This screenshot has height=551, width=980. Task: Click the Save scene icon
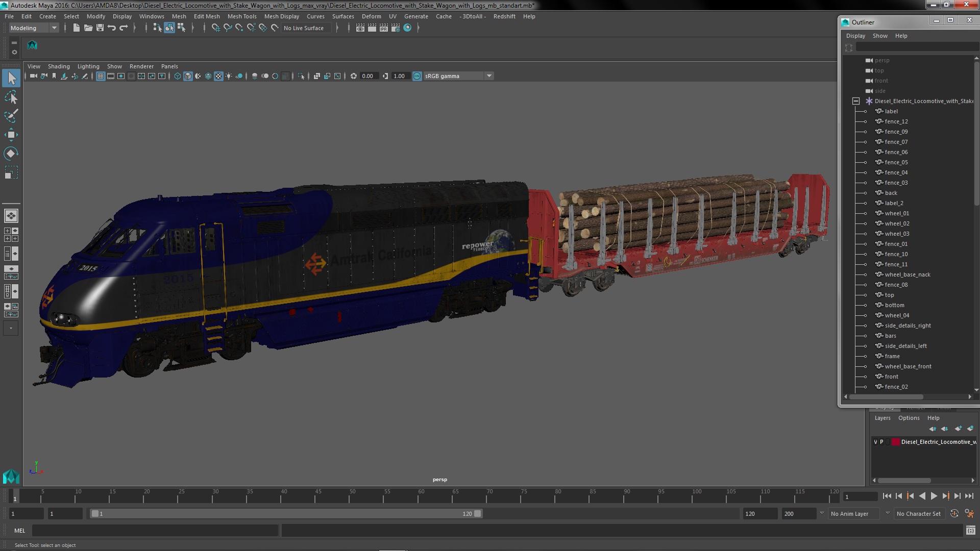click(x=100, y=28)
